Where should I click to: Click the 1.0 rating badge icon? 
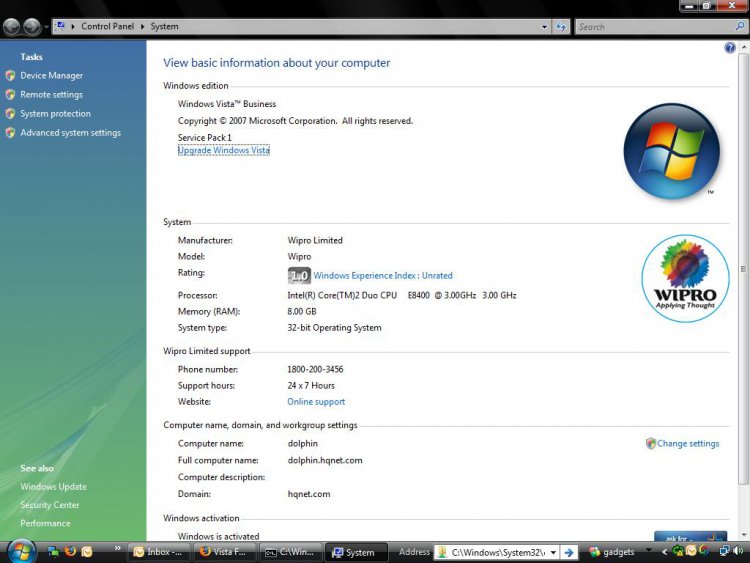(x=299, y=276)
